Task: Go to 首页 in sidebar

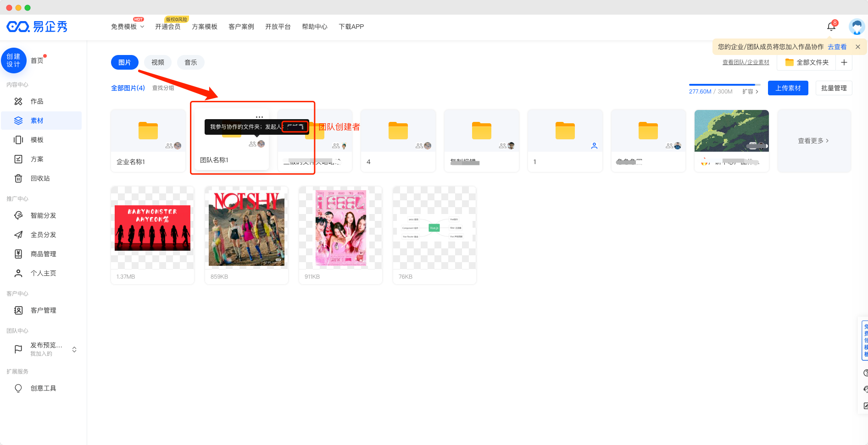Action: click(x=37, y=60)
